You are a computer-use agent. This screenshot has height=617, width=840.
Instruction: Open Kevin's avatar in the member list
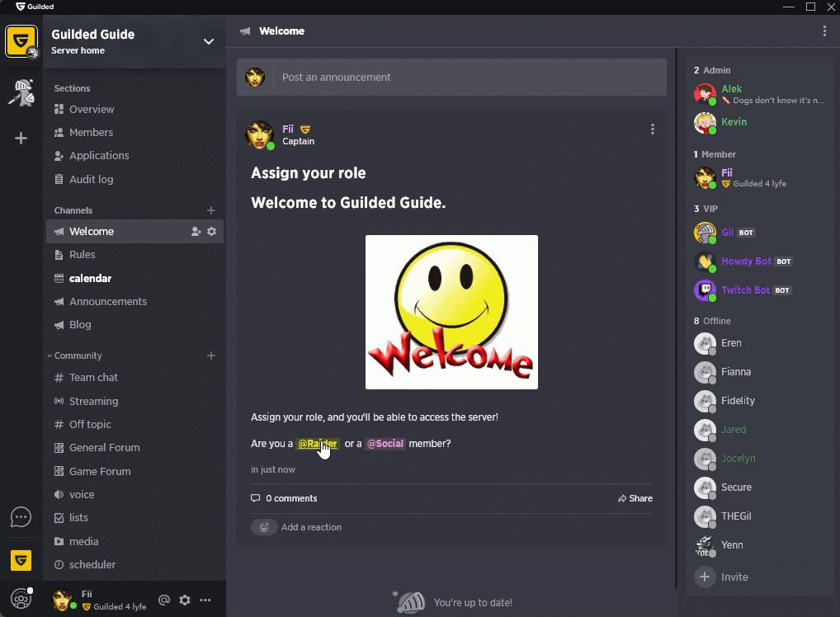click(x=705, y=123)
